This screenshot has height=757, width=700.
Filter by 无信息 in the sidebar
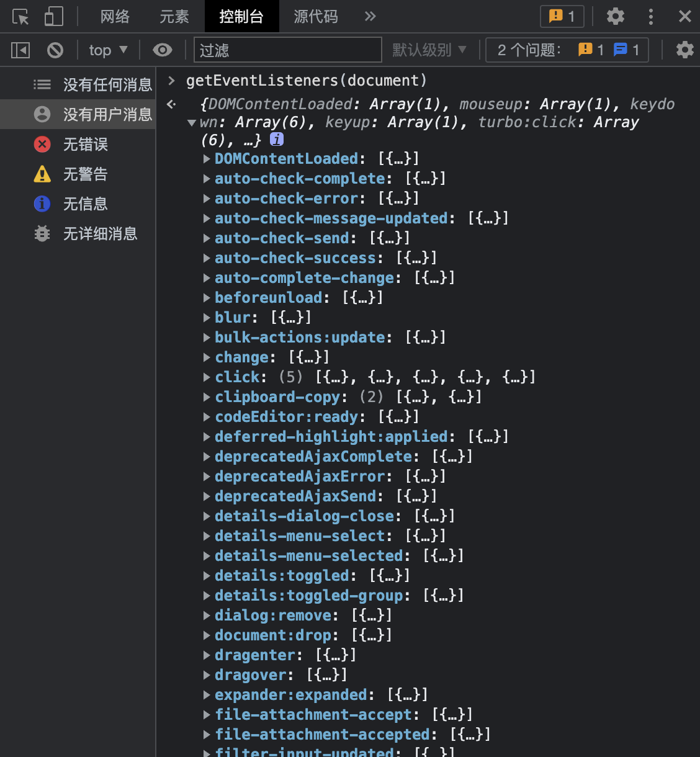[78, 204]
